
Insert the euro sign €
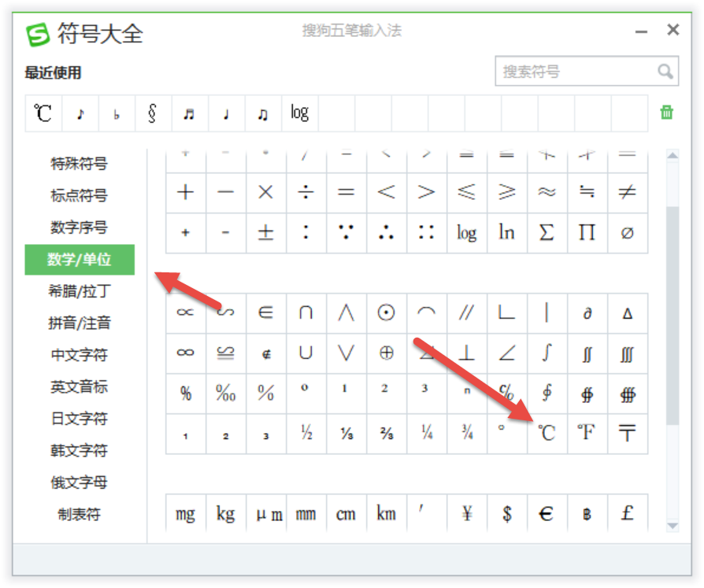(547, 513)
